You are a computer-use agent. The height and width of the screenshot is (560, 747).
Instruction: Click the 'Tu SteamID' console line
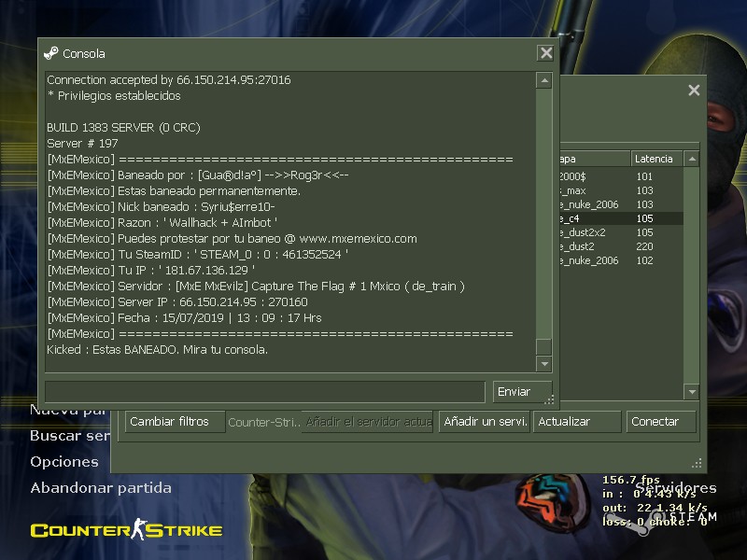pyautogui.click(x=197, y=255)
